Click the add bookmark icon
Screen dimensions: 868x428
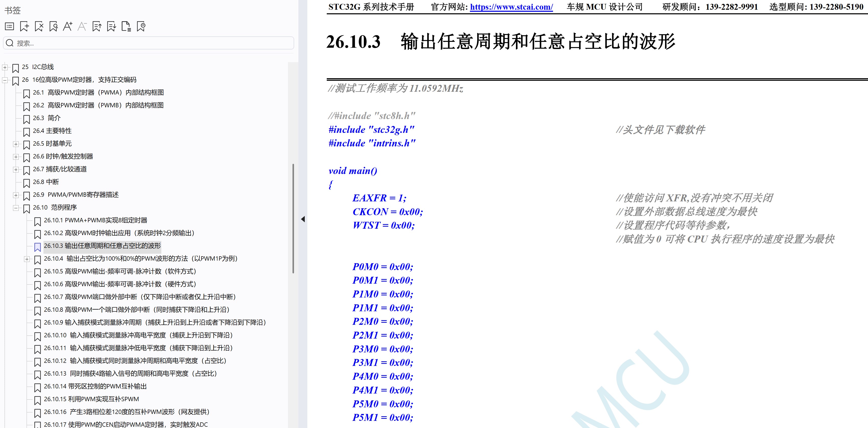click(24, 26)
